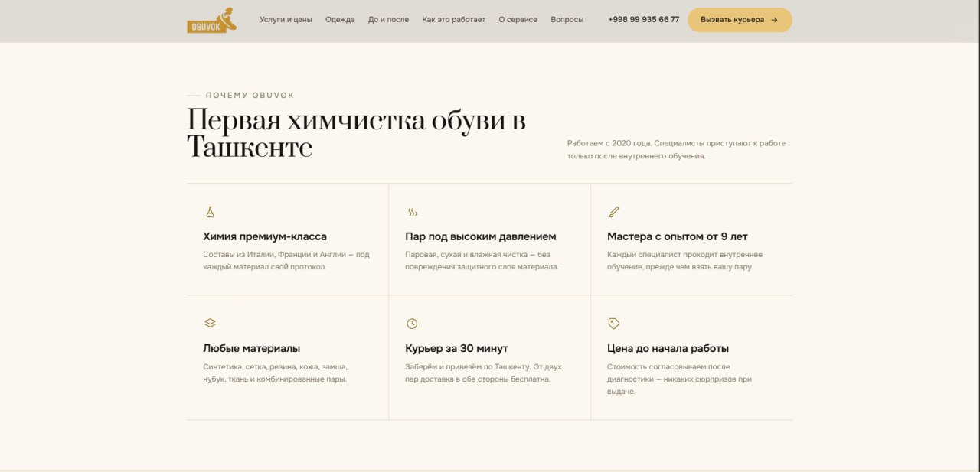Click steam icon above Пар под высоким давлением
980x472 pixels.
pyautogui.click(x=412, y=212)
